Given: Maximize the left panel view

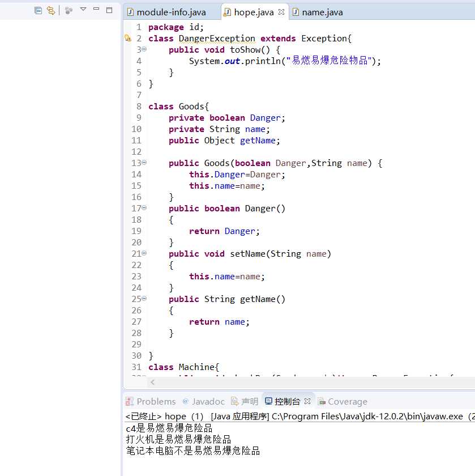Looking at the screenshot, I should (x=109, y=10).
